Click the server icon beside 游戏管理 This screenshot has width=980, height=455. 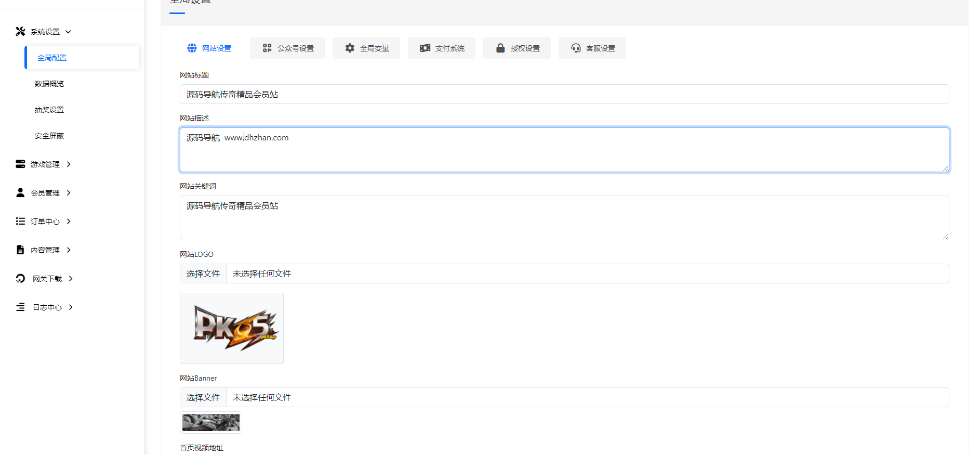pyautogui.click(x=20, y=164)
